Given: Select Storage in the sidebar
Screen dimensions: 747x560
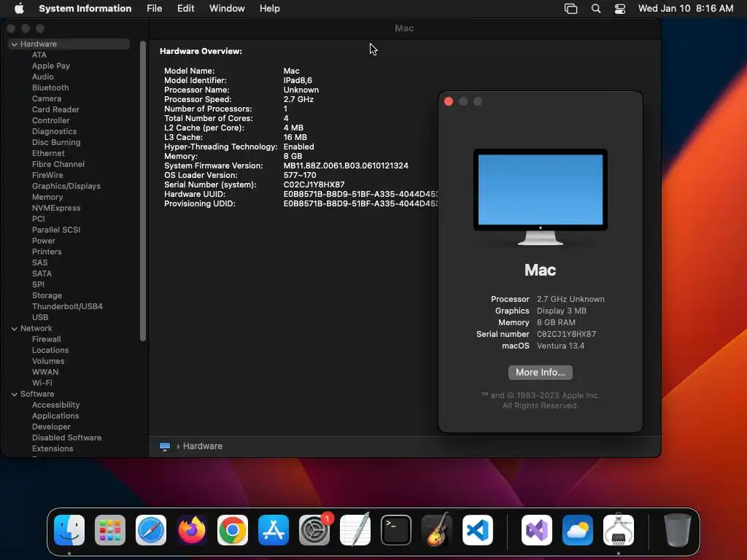Looking at the screenshot, I should click(47, 296).
